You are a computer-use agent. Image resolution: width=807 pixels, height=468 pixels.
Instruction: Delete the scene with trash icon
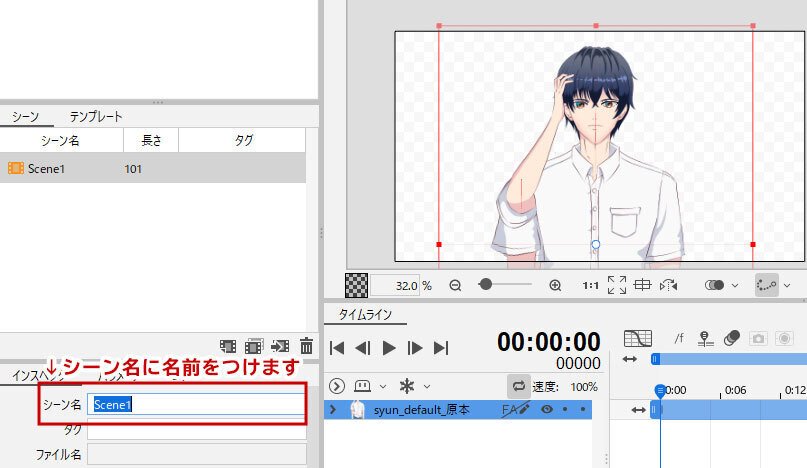[306, 345]
